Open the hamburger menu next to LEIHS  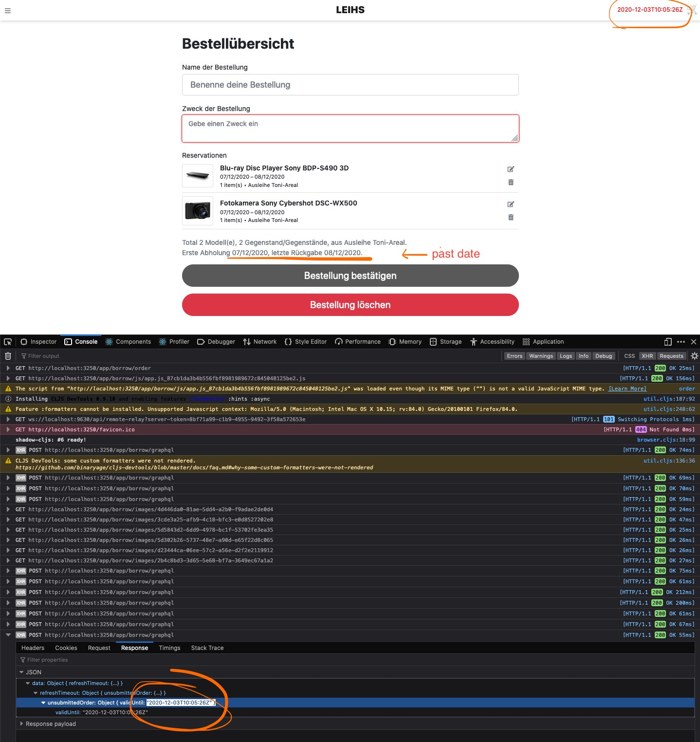tap(7, 11)
